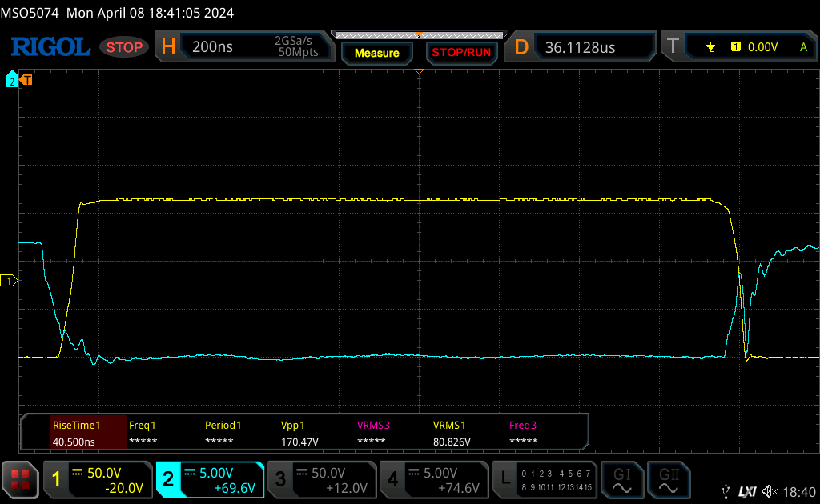Click the 50Mpts memory depth readout

pyautogui.click(x=298, y=52)
